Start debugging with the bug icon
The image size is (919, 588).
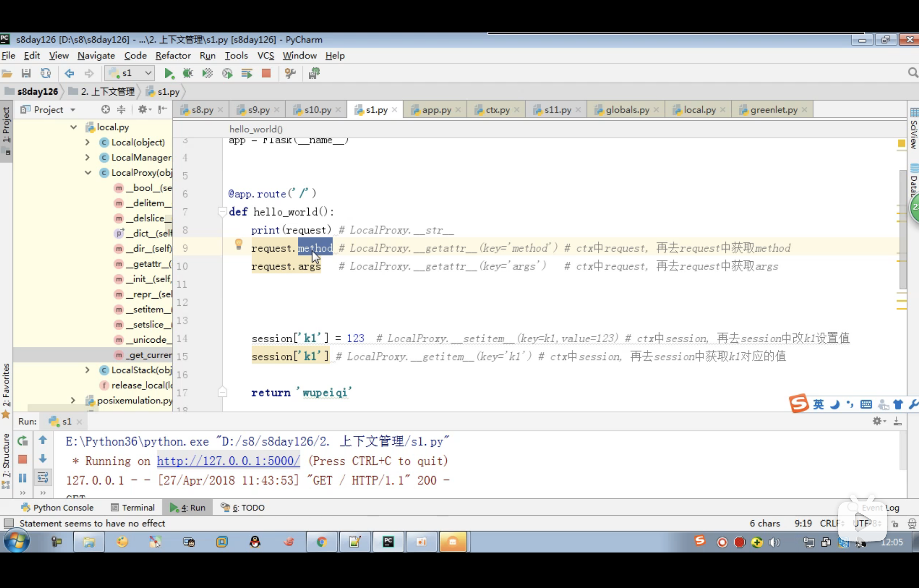pos(188,73)
